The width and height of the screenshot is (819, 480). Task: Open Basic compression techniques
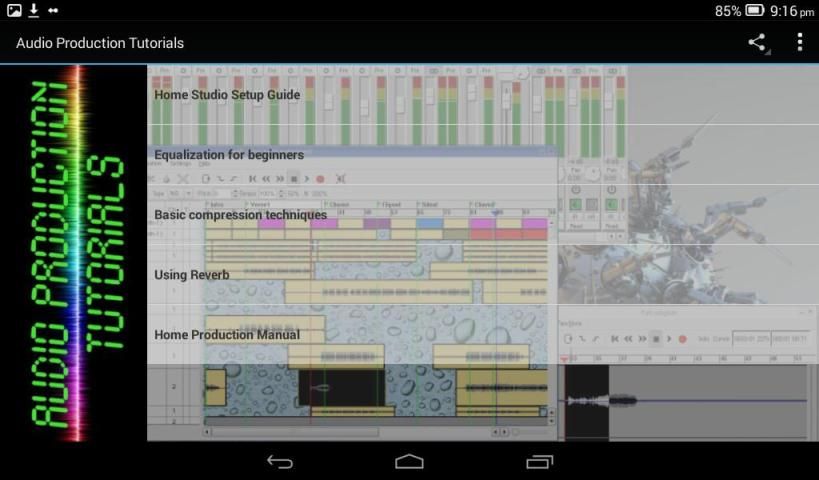click(240, 215)
